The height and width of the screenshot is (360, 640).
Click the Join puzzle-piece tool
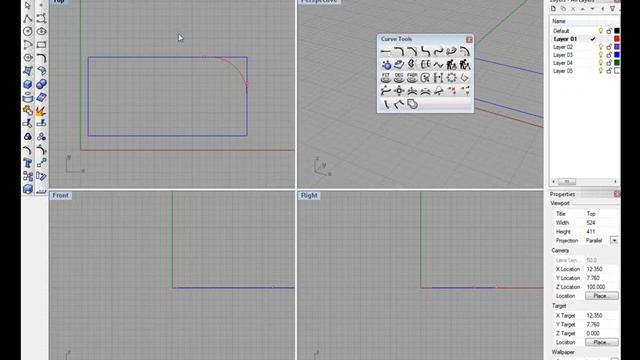(28, 110)
